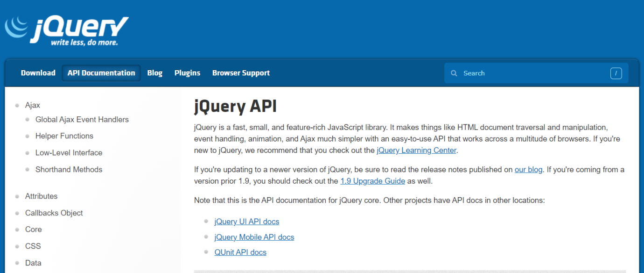The height and width of the screenshot is (273, 644).
Task: Open the jQuery Mobile API docs
Action: 254,237
